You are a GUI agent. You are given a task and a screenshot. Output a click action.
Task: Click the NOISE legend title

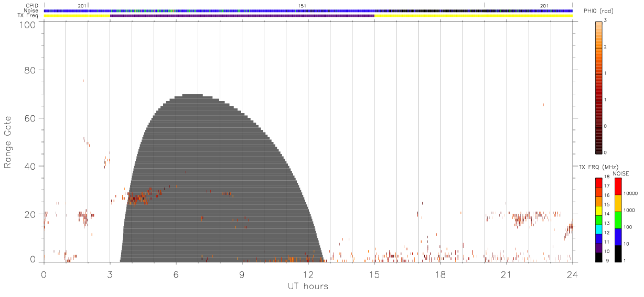tap(620, 173)
